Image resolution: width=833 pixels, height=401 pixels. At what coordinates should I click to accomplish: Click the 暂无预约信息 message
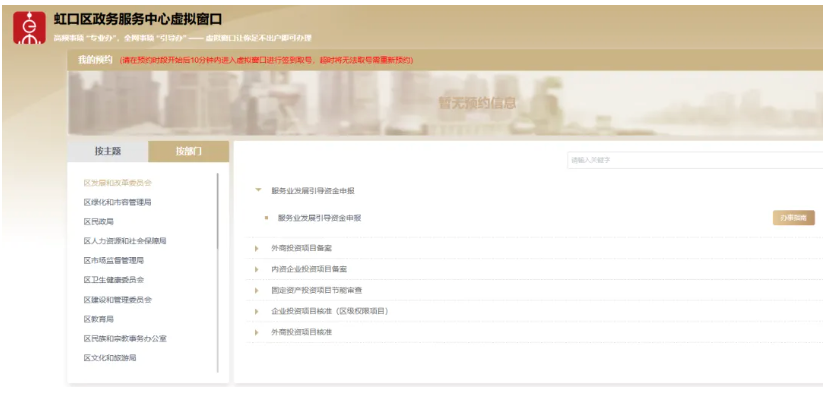tap(477, 103)
